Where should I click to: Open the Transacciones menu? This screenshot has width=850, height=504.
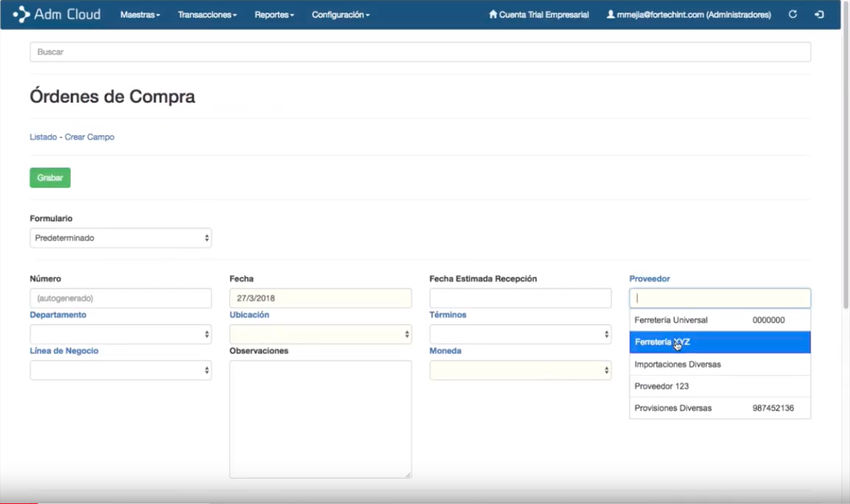pyautogui.click(x=207, y=14)
